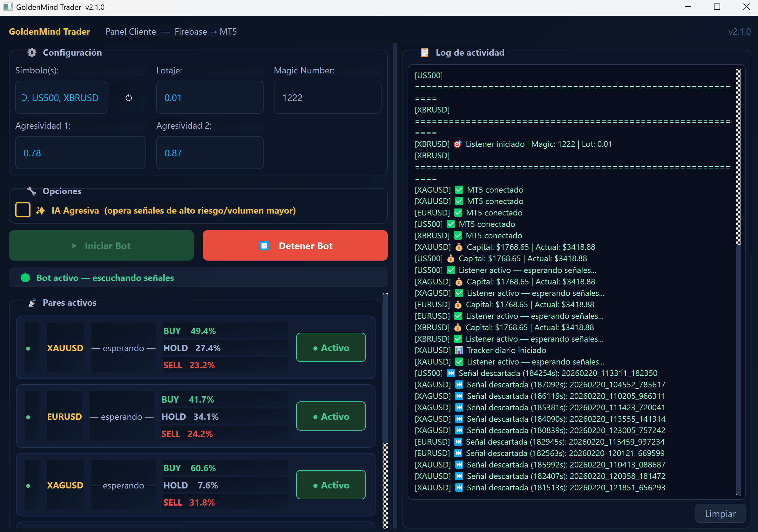Click the checkmark icon on [XBRUSD] MT5 conectado
This screenshot has width=758, height=532.
[457, 235]
